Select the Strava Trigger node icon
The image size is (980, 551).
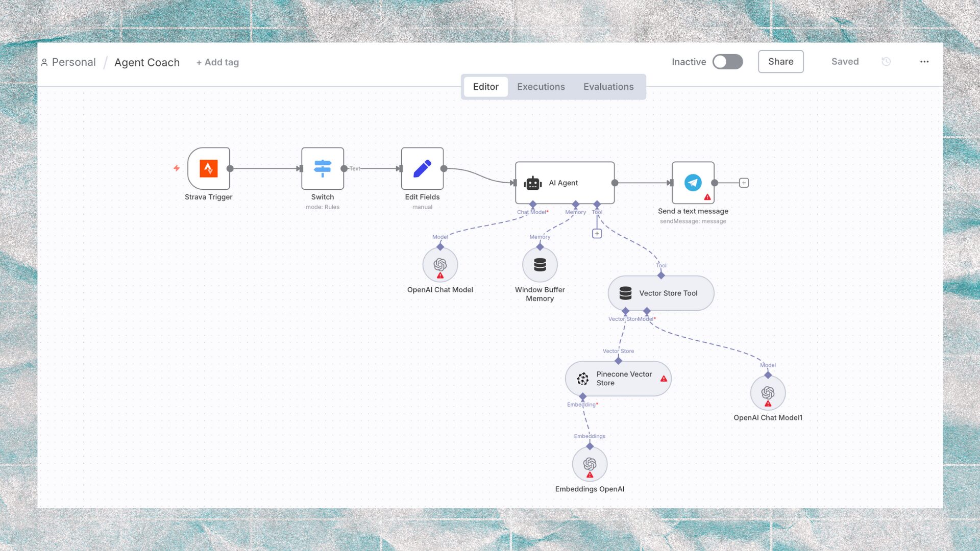209,169
